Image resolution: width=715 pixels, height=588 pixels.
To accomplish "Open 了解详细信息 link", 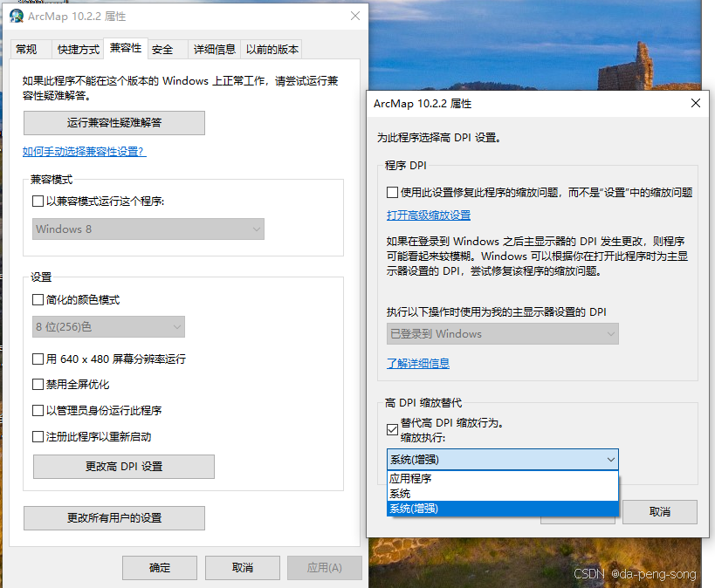I will 418,363.
